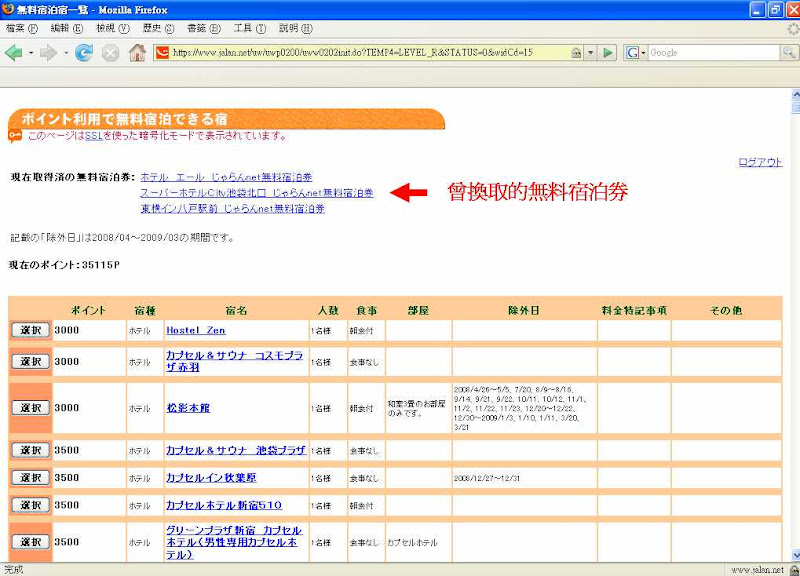Click www.jalan.net in the status bar

(x=757, y=570)
